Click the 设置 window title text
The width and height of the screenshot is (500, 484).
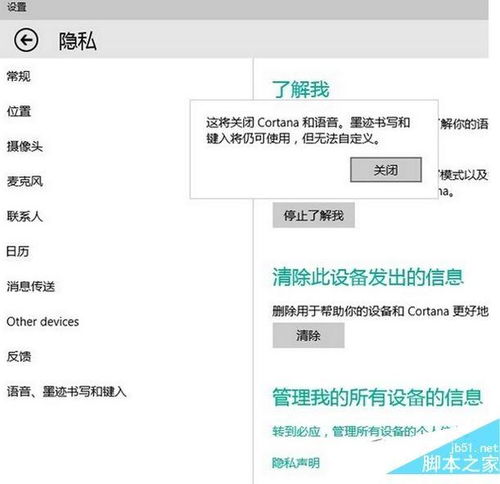coord(17,7)
